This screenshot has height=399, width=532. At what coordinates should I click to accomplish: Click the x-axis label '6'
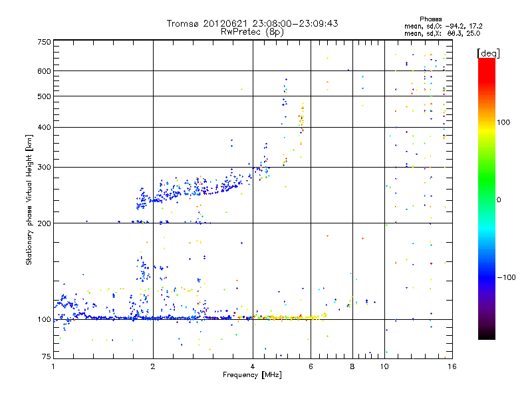[311, 366]
